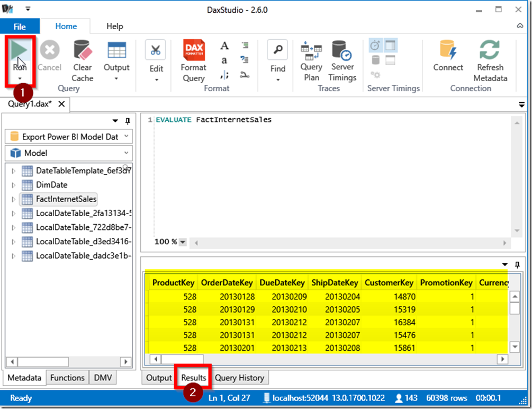
Task: Click the query editor vertical scrollbar up arrow
Action: (517, 123)
